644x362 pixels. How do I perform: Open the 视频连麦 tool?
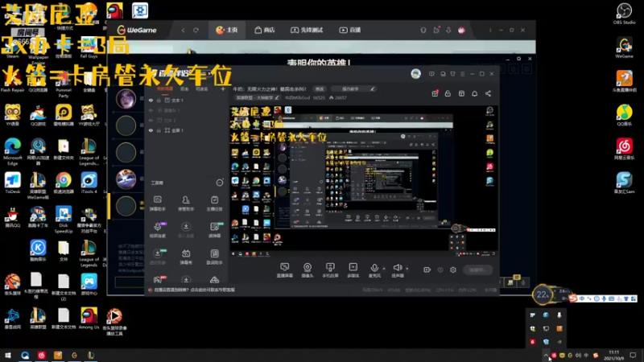tap(157, 230)
